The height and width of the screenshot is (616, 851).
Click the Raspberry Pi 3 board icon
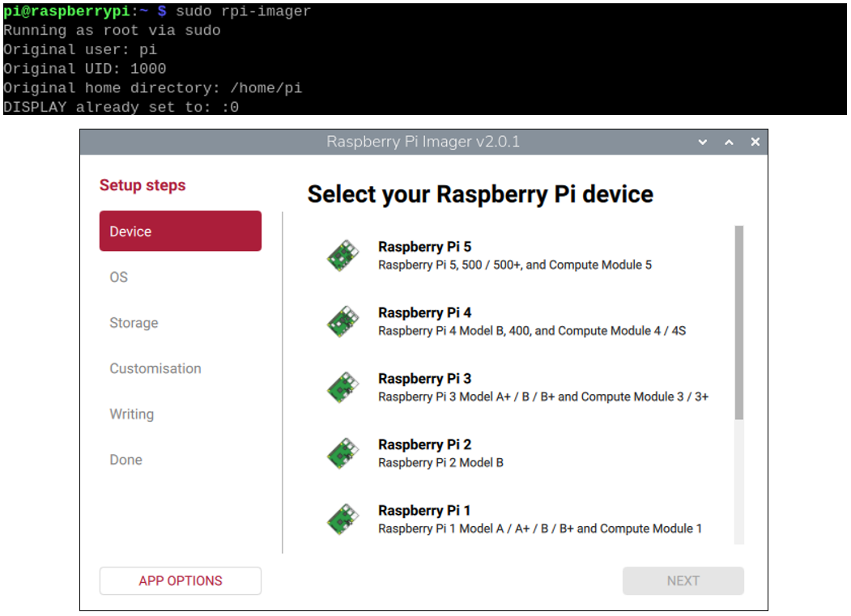[343, 388]
